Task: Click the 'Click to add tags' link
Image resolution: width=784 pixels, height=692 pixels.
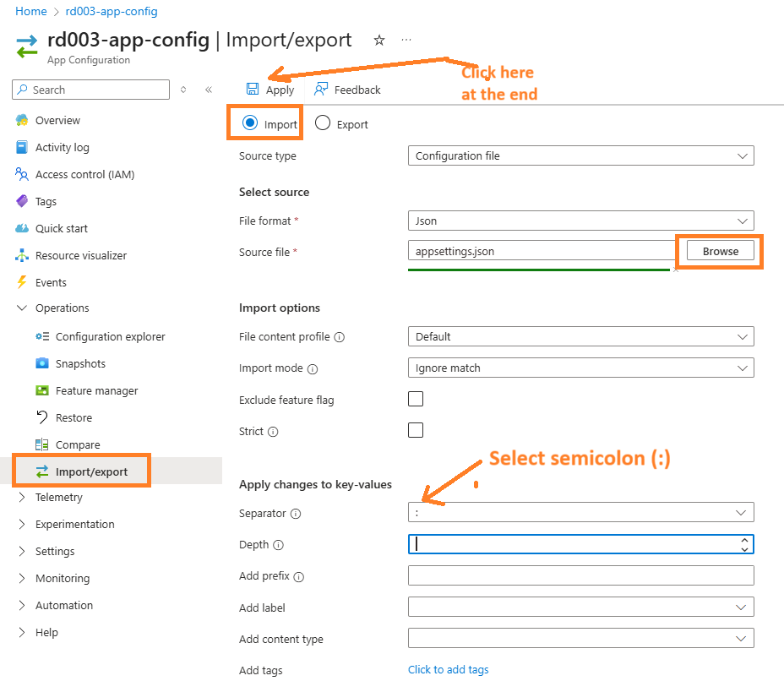Action: tap(448, 669)
